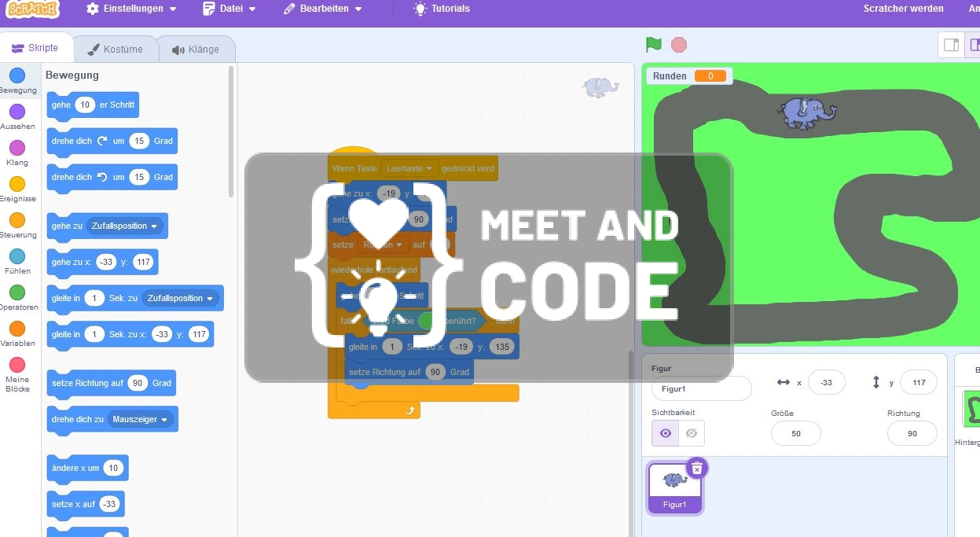
Task: Open the Datei menu
Action: [x=229, y=9]
